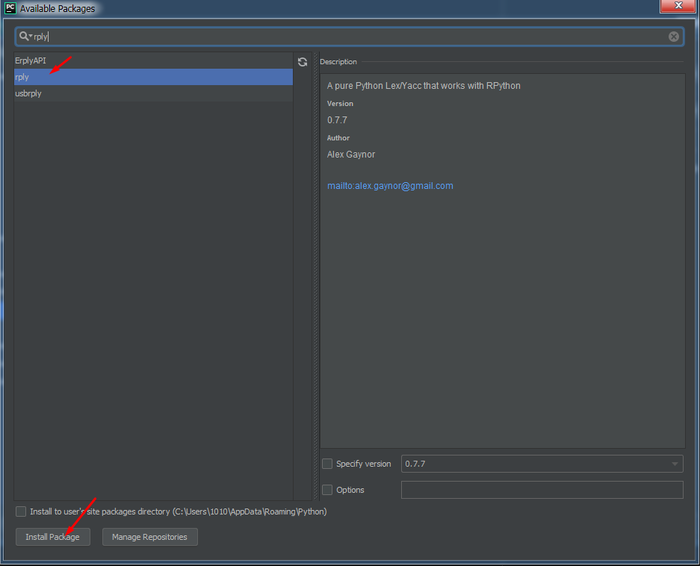The height and width of the screenshot is (566, 700).
Task: Clear the search text with X icon
Action: (674, 37)
